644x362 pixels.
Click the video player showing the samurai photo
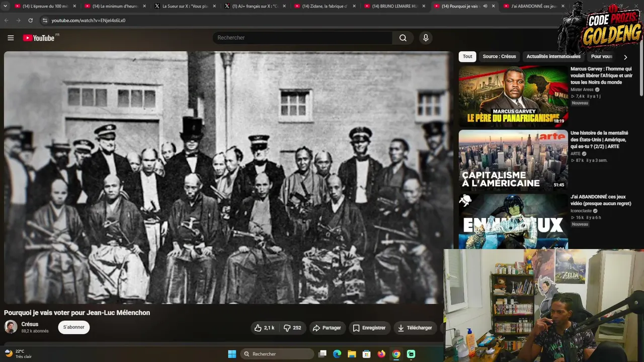tap(228, 177)
